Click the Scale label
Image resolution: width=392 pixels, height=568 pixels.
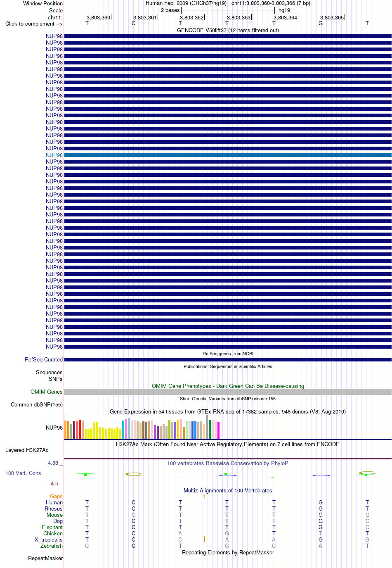56,10
